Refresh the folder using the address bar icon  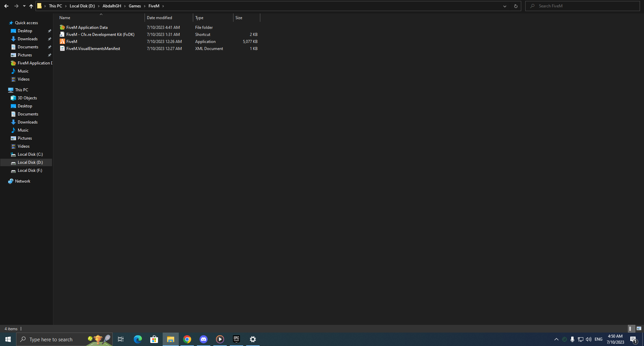click(516, 6)
